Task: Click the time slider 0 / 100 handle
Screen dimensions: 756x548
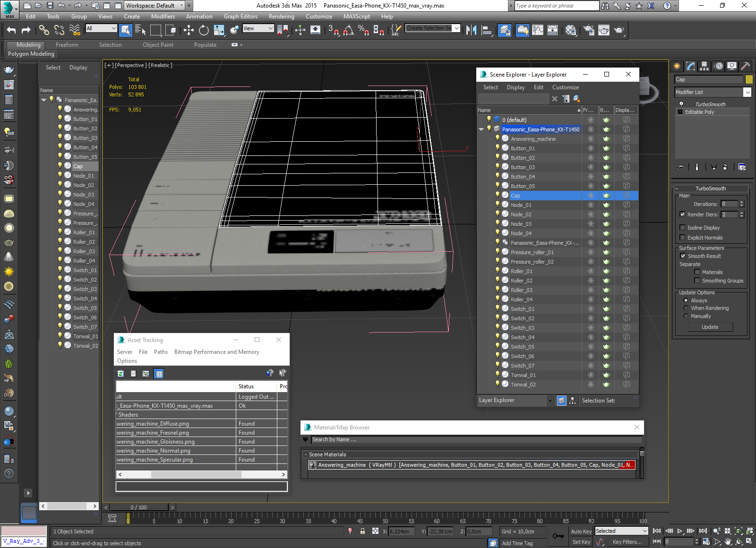Action: click(x=138, y=507)
